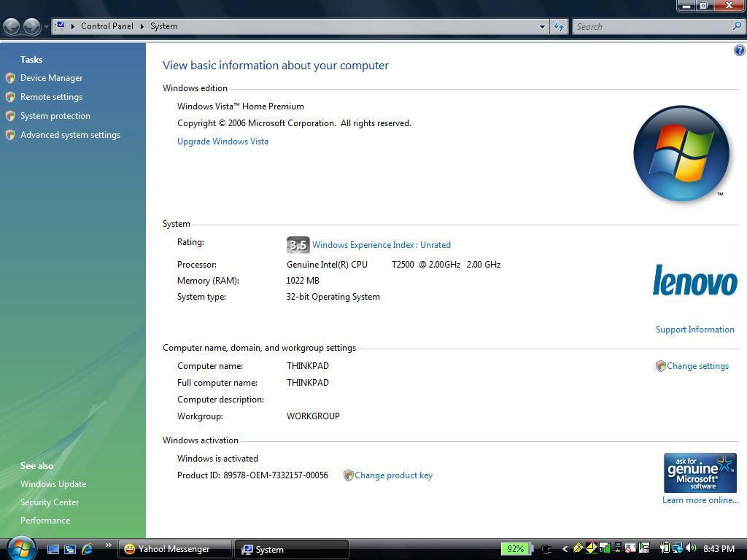Viewport: 747px width, 560px height.
Task: Open Advanced system settings
Action: tap(70, 135)
